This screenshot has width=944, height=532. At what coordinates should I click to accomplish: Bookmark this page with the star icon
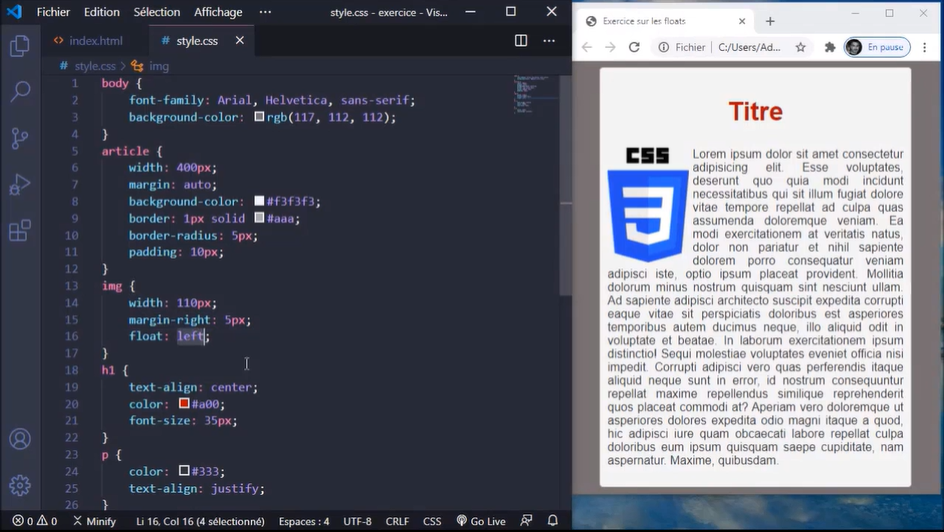point(800,47)
